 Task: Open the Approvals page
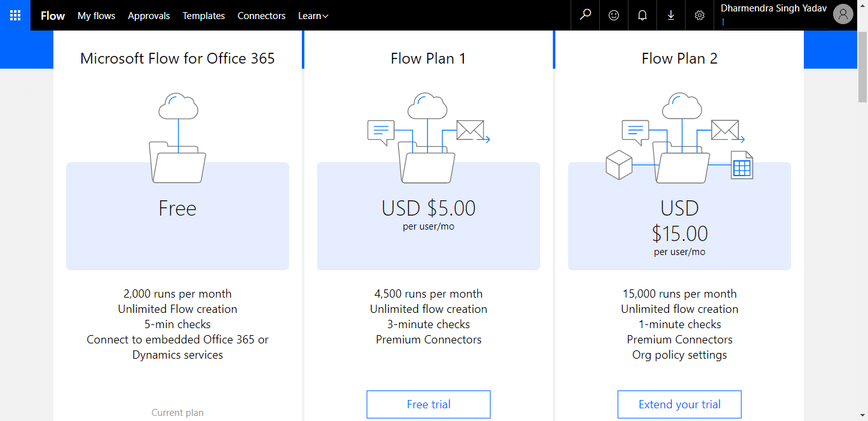tap(149, 16)
